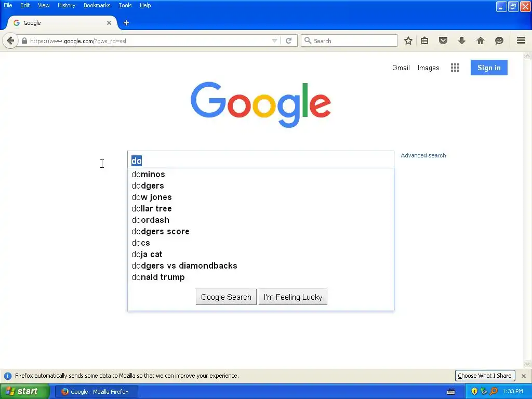
Task: Save to Pocket icon
Action: pos(443,41)
